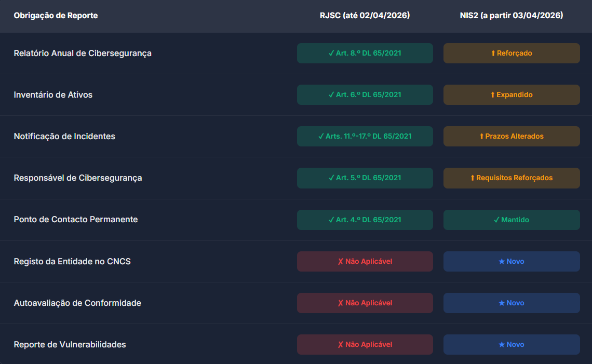
Task: Select the 'Relatório Anual de Cibersegurança' row label
Action: (83, 53)
